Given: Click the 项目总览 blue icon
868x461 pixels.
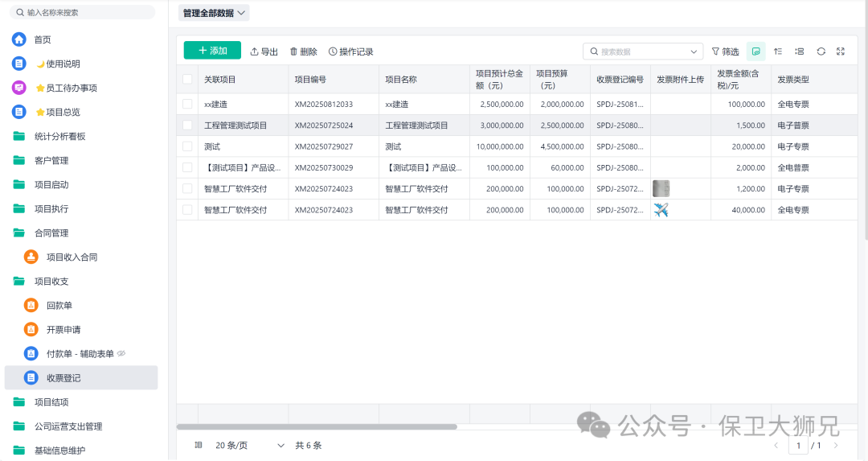Looking at the screenshot, I should [18, 112].
